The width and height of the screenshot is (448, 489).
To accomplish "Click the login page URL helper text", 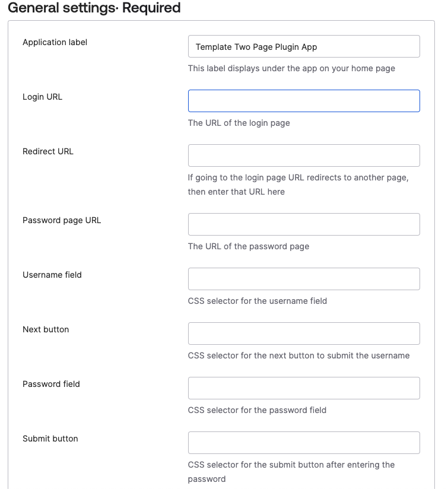I will coord(239,123).
